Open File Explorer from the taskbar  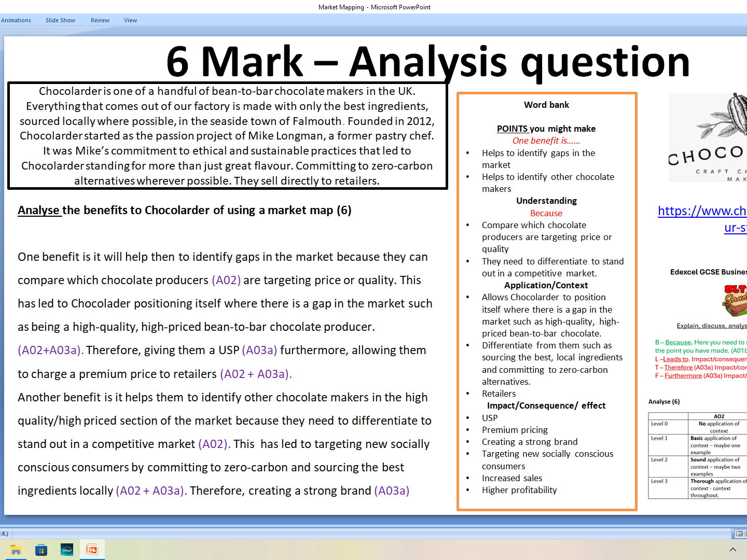(x=16, y=550)
